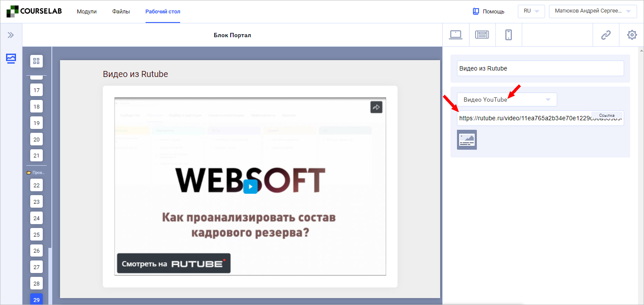Open the RU language dropdown
Viewport: 644px width, 305px height.
click(x=531, y=11)
